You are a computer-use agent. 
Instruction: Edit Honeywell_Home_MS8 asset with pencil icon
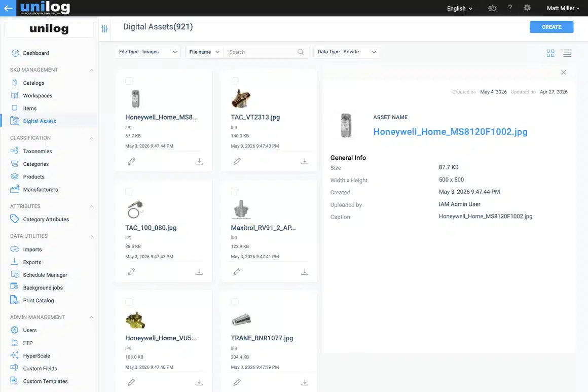131,161
